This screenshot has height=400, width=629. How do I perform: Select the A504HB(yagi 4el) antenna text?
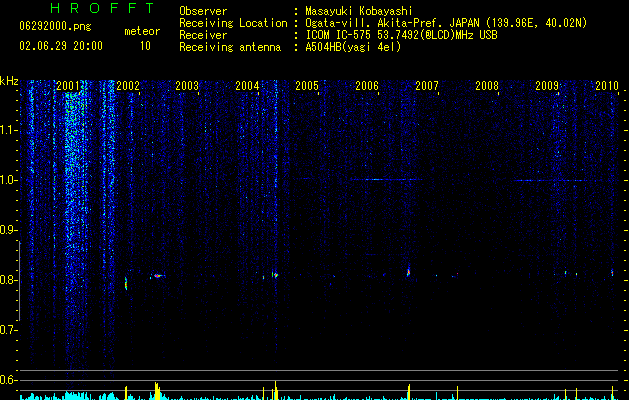pos(353,47)
